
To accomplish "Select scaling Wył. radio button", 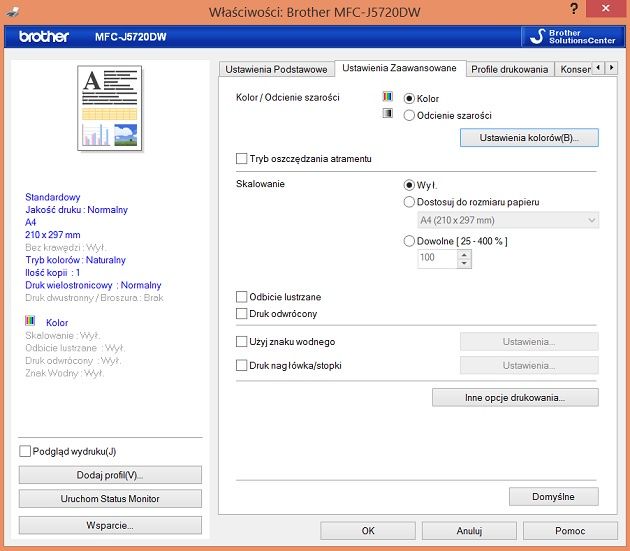I will click(409, 185).
